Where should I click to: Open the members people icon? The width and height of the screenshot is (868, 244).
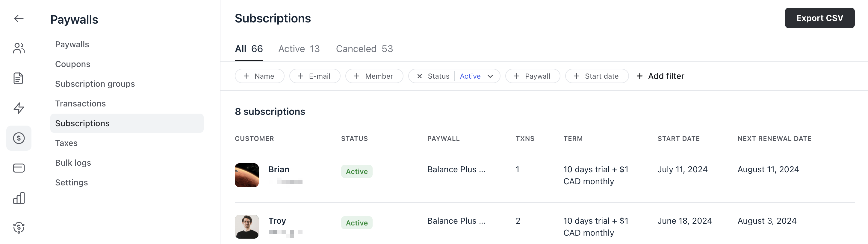[x=19, y=48]
